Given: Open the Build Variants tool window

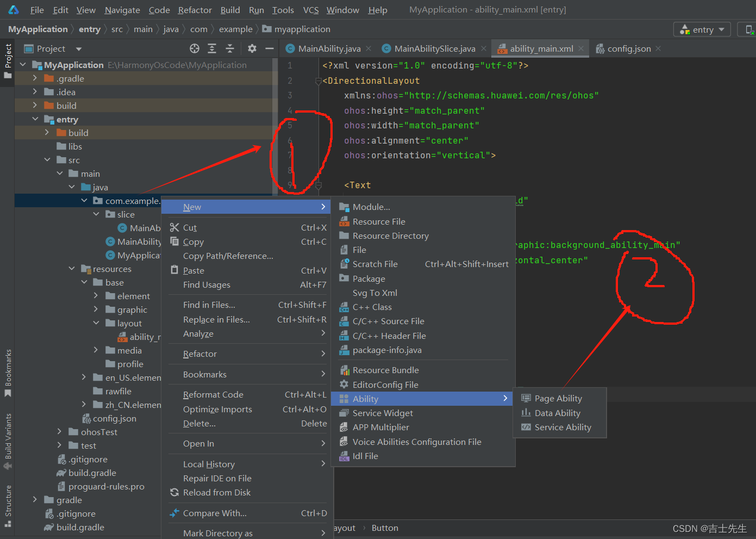Looking at the screenshot, I should coord(8,441).
